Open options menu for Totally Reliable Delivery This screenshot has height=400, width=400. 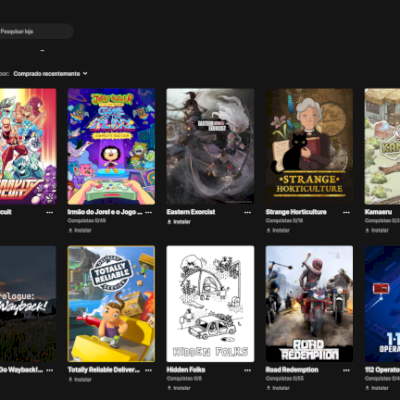148,370
